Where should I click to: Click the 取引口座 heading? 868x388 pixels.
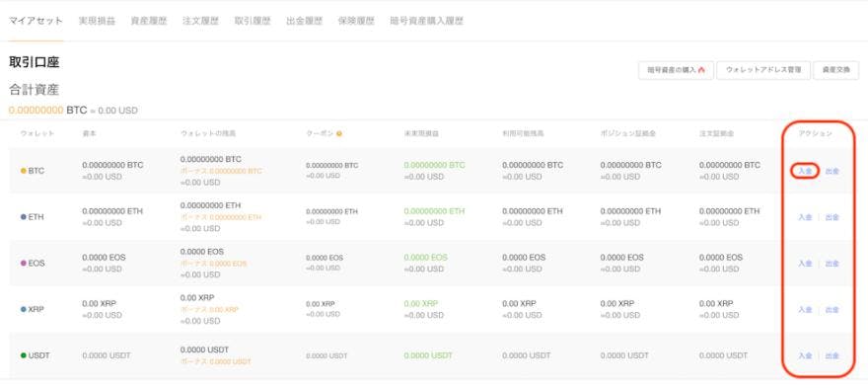35,62
